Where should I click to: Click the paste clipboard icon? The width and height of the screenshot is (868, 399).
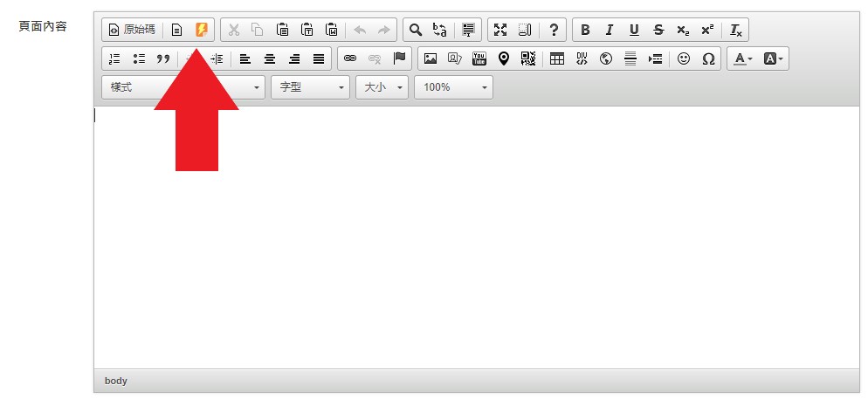282,30
